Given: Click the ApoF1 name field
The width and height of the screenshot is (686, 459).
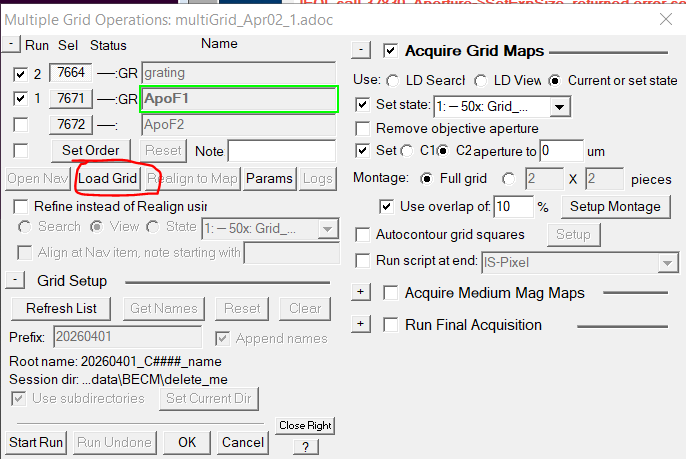Looking at the screenshot, I should [x=238, y=99].
